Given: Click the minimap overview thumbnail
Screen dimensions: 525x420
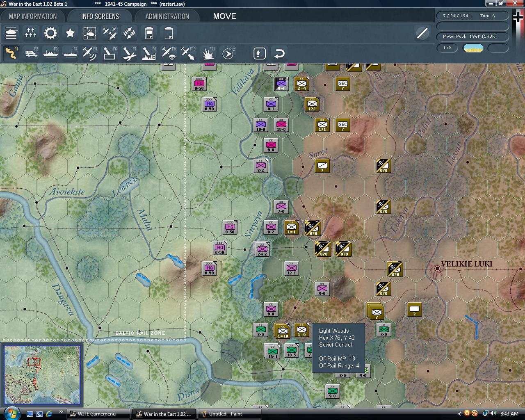Looking at the screenshot, I should tap(42, 375).
